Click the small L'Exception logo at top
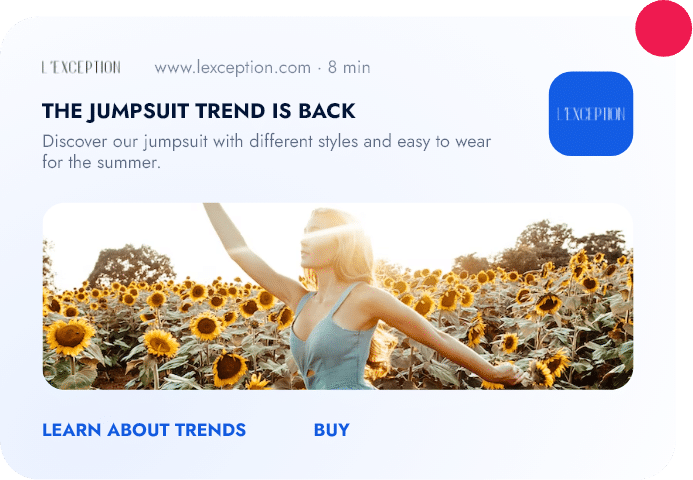 [81, 67]
